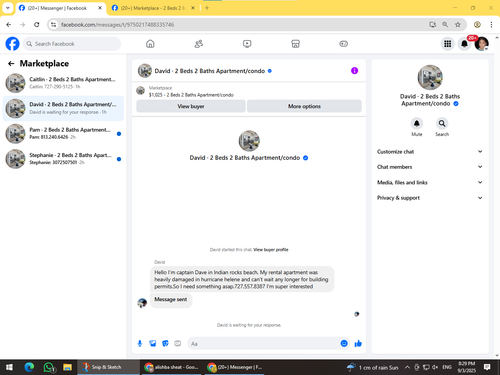Open Caitlin's 2 Beds 2 Baths conversation

(x=63, y=83)
